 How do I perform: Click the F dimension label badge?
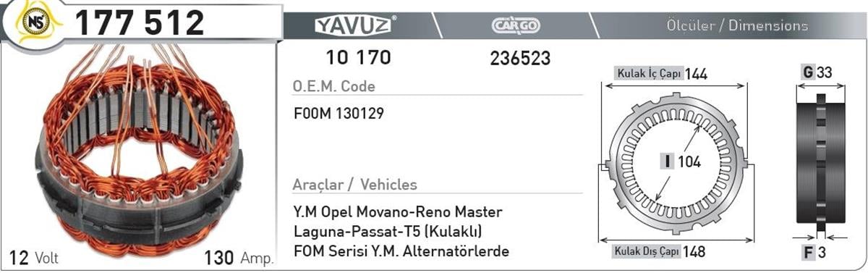(x=807, y=253)
